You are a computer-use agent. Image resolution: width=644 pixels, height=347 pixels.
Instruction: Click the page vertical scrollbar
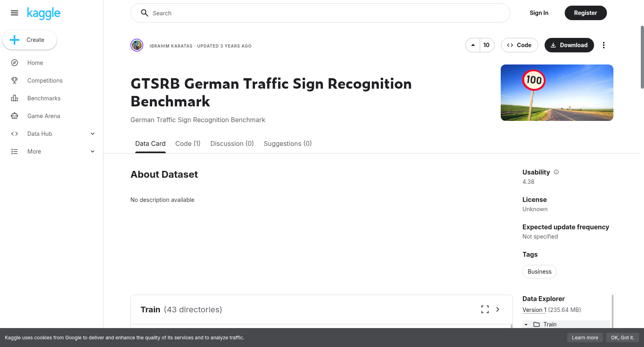642,57
